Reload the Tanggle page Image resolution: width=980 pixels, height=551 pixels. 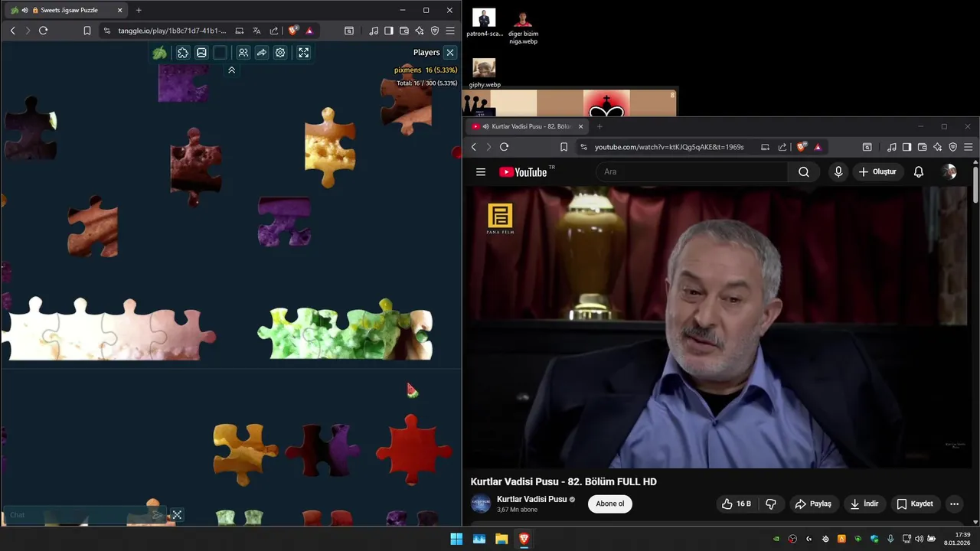pos(43,31)
